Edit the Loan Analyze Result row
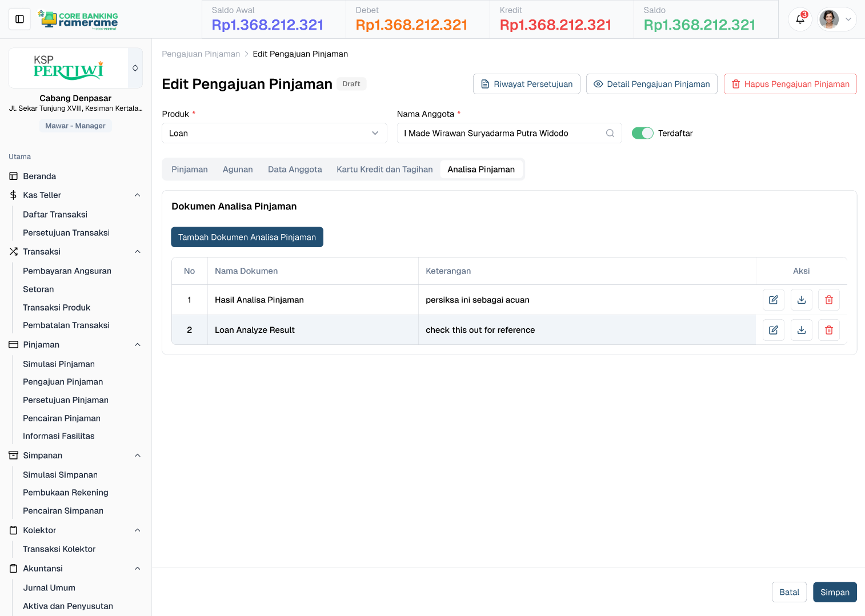The image size is (865, 616). [x=773, y=330]
